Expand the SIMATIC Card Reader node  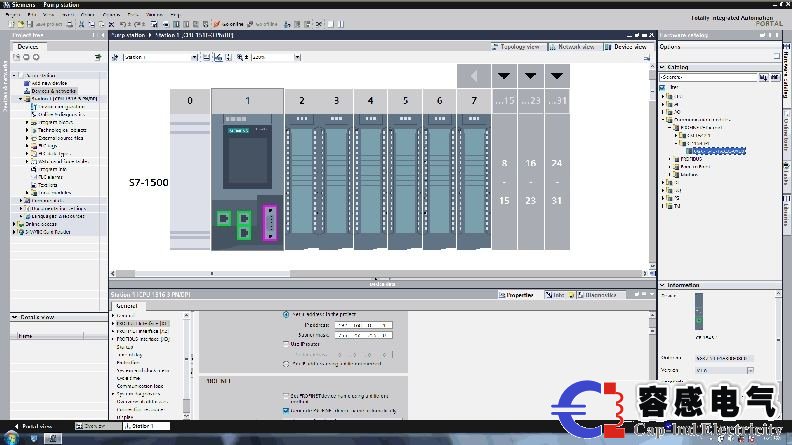(x=14, y=232)
